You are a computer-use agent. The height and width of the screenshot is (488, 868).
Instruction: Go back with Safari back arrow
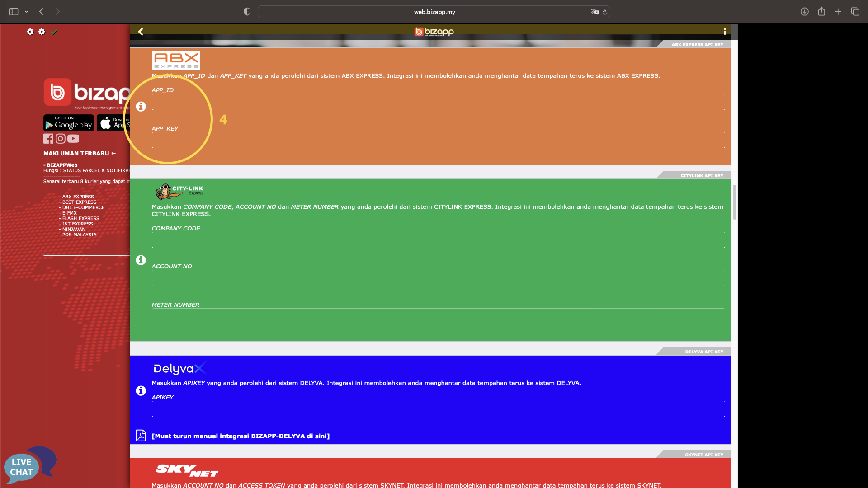(x=42, y=12)
